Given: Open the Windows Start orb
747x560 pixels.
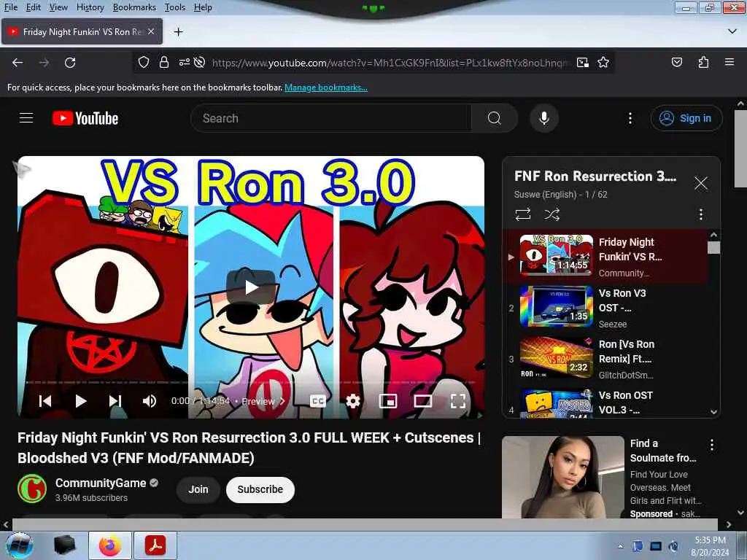Looking at the screenshot, I should coord(19,545).
